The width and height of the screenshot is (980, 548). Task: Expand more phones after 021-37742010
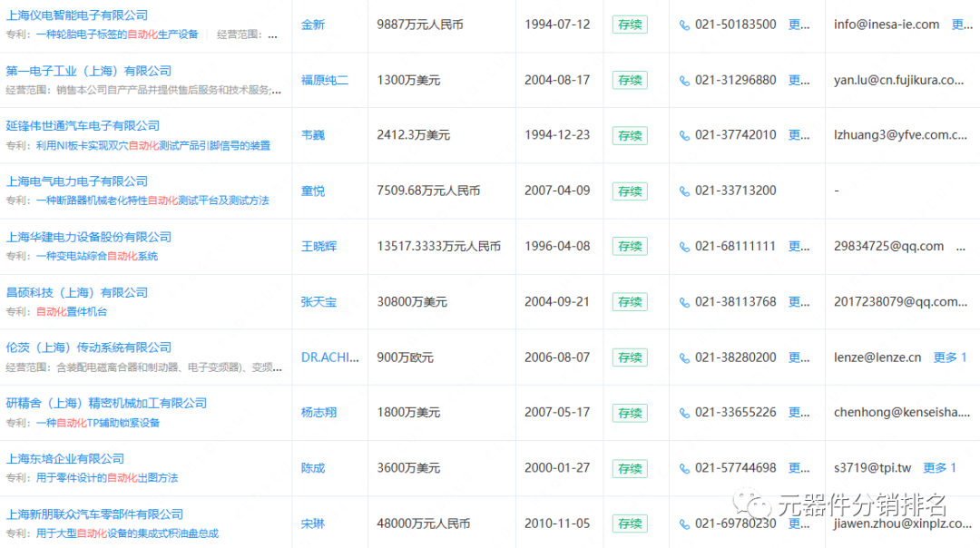(x=799, y=135)
